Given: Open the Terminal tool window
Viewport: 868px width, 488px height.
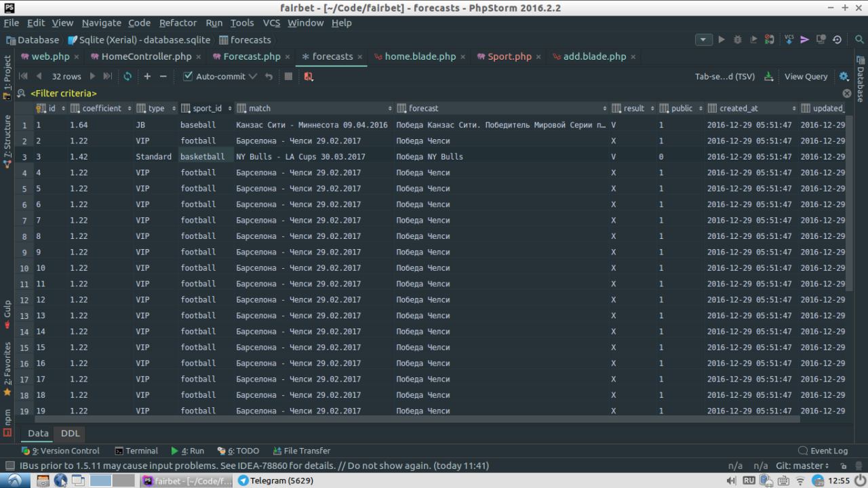Looking at the screenshot, I should (x=136, y=451).
